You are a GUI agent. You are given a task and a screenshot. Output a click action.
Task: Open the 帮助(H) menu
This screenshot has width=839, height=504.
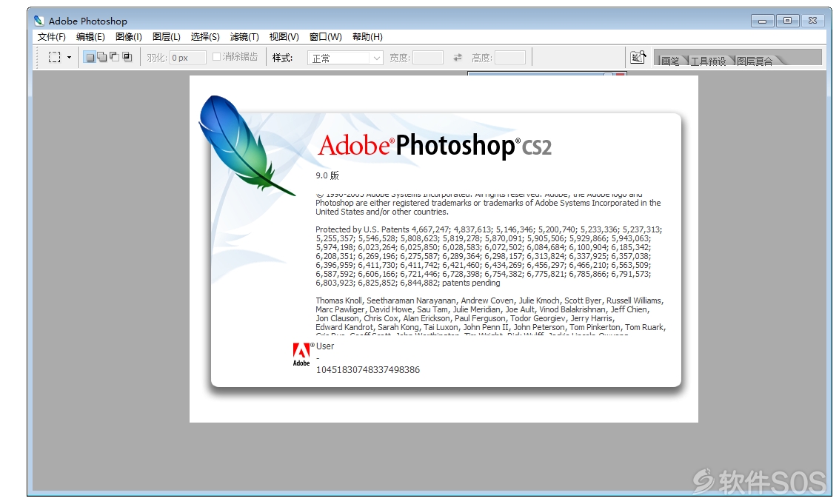(x=367, y=37)
